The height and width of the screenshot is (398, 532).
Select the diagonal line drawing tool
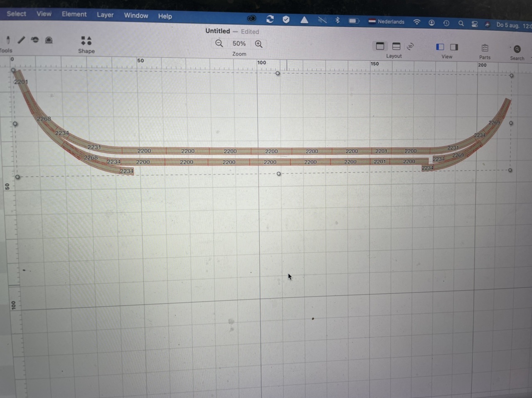point(21,40)
